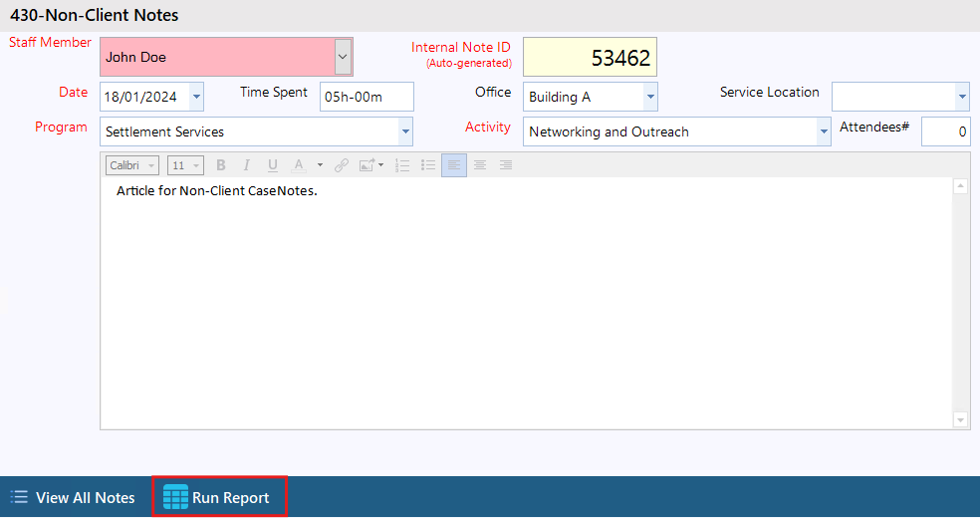Click the Time Spent input field
This screenshot has height=518, width=980.
[x=366, y=97]
